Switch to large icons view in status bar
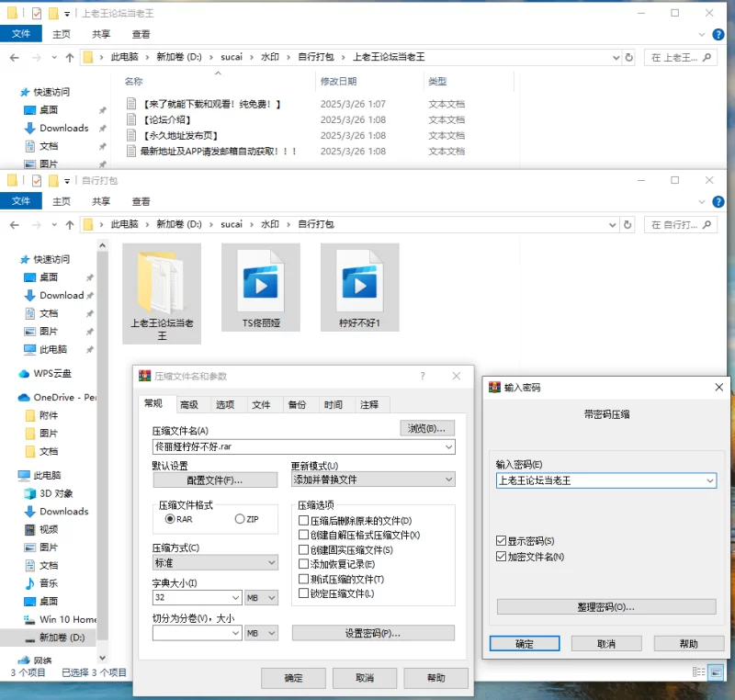The width and height of the screenshot is (735, 700). 716,672
